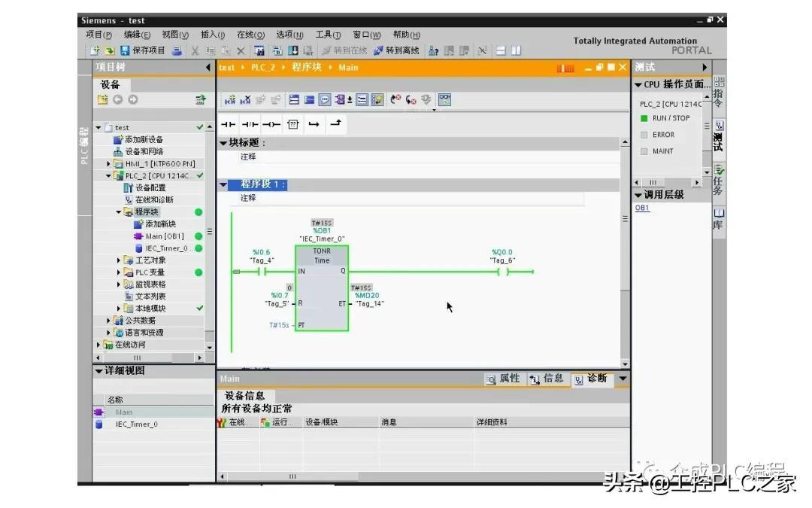Click the split editor vertically icon
Screen dimensions: 812x508
pyautogui.click(x=517, y=50)
